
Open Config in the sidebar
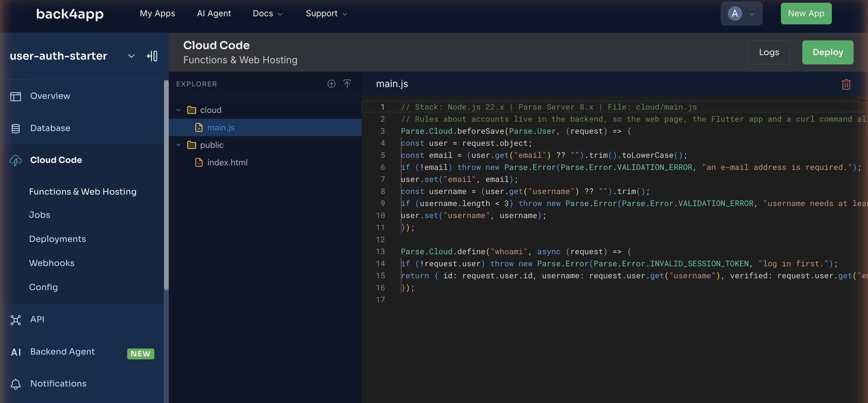click(43, 287)
